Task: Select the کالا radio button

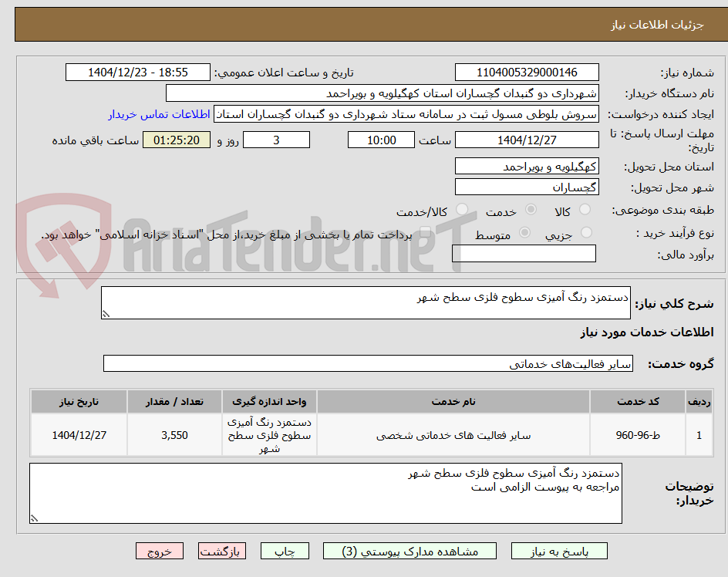Action: [x=585, y=210]
